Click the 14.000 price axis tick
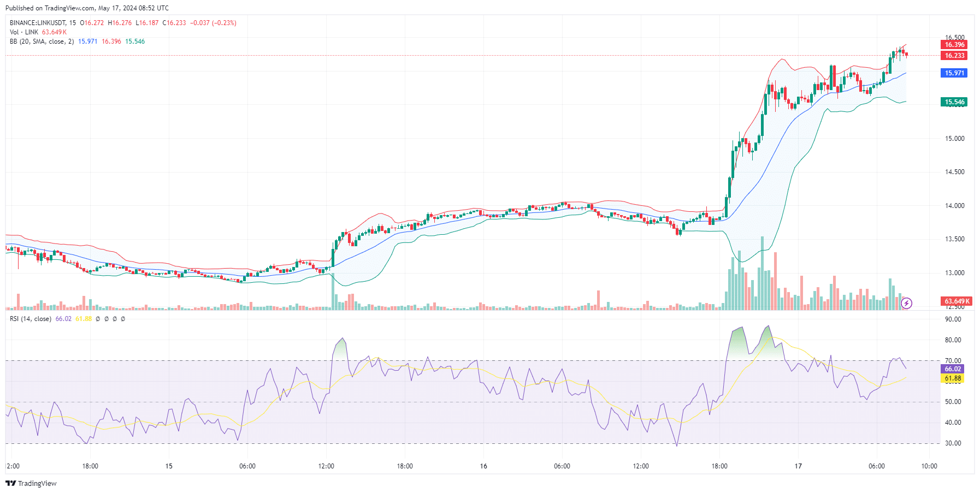 955,206
